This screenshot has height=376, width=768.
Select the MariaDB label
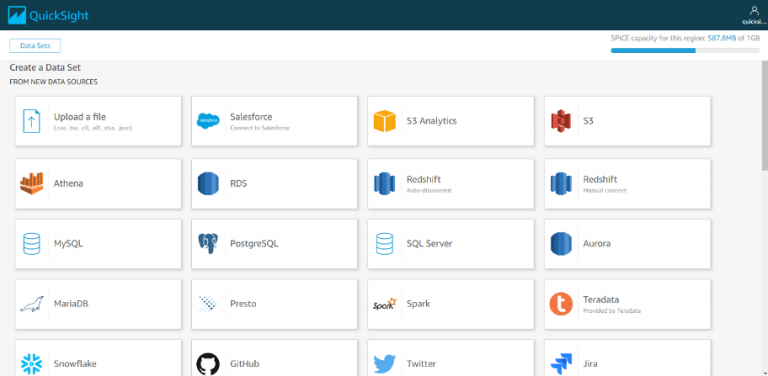[71, 304]
